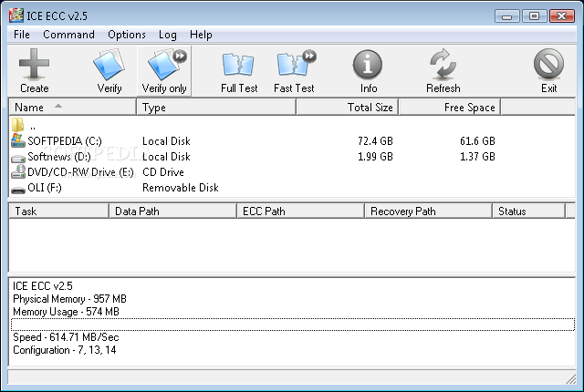Viewport: 584px width, 392px height.
Task: Click the 'Configuration - 7, 13, 14' log line
Action: point(65,350)
